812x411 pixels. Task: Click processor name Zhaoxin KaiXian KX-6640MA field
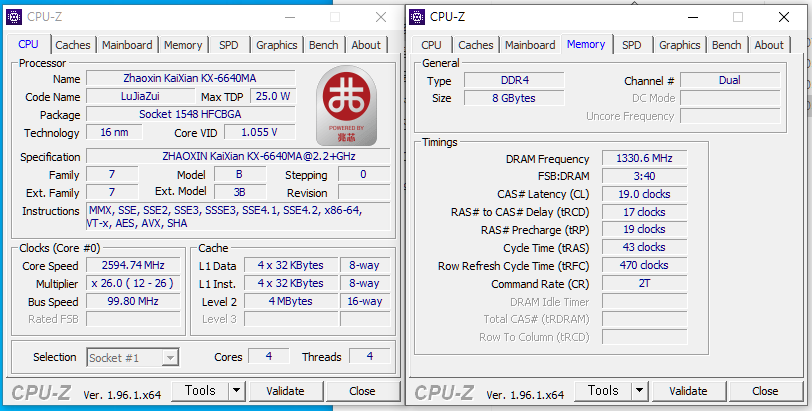click(191, 78)
